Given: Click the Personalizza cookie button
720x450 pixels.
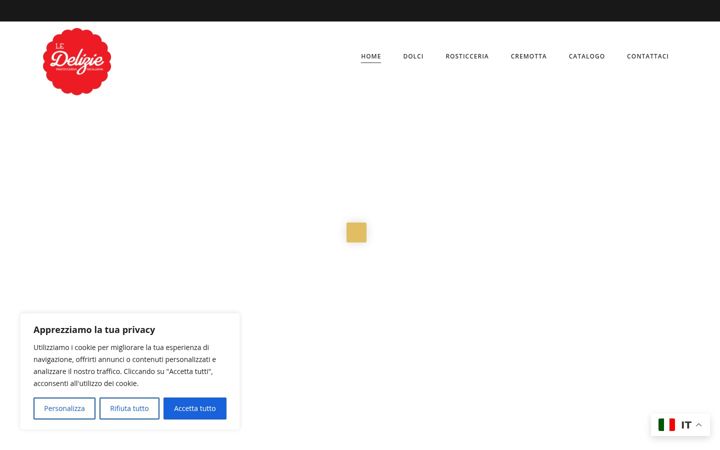Looking at the screenshot, I should coord(64,408).
